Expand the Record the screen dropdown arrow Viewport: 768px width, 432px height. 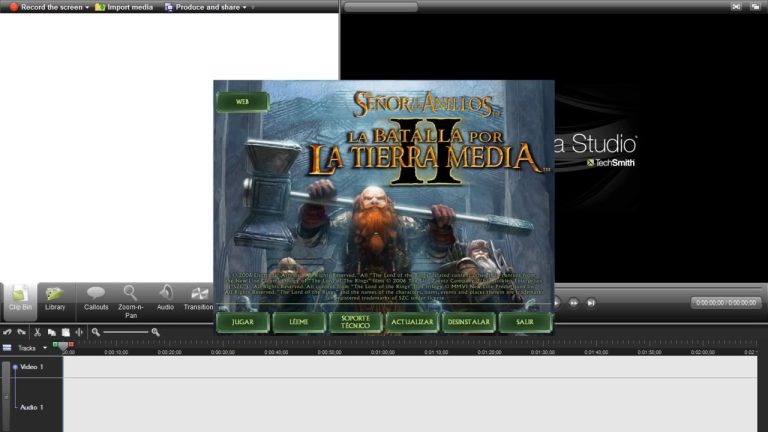pyautogui.click(x=87, y=7)
